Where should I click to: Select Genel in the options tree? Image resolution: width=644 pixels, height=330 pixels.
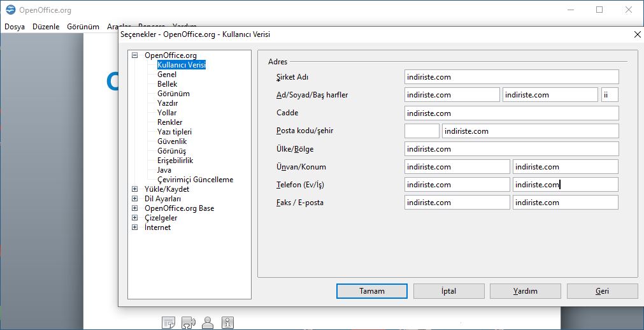click(167, 75)
